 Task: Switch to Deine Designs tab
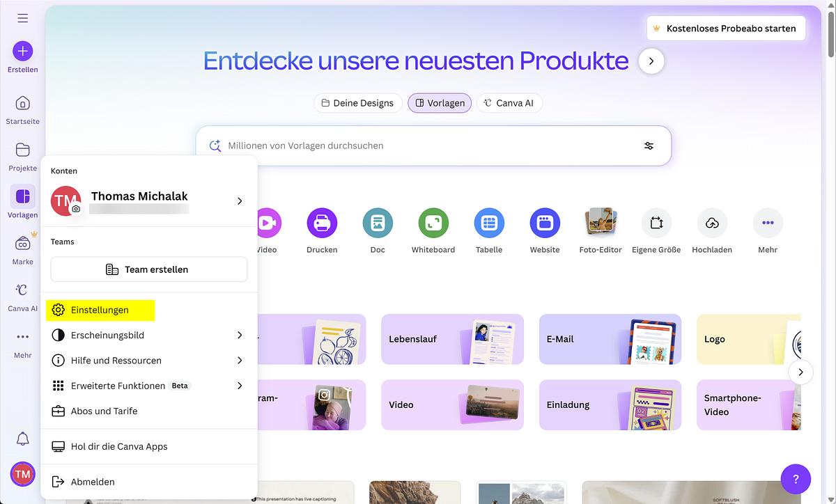[x=358, y=103]
